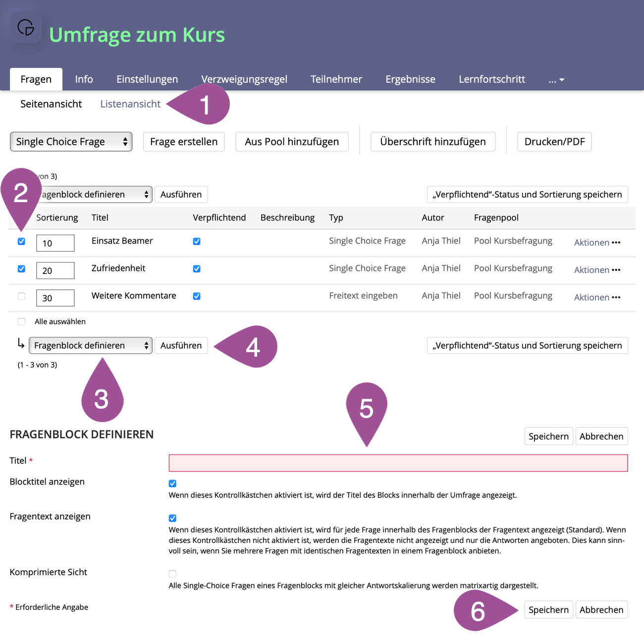Toggle Verpflichtend for Zufriedenheit question

point(197,269)
